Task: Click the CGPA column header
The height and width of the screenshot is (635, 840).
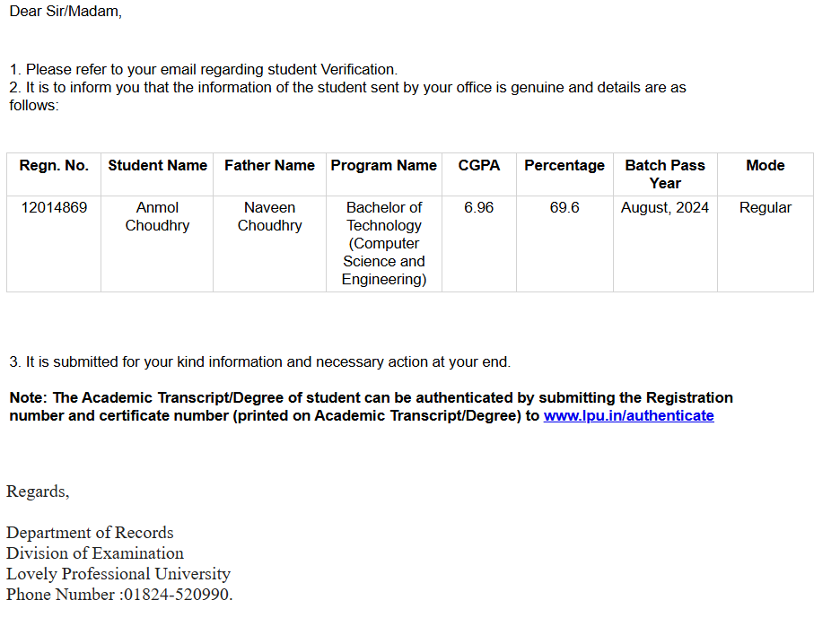Action: [479, 166]
